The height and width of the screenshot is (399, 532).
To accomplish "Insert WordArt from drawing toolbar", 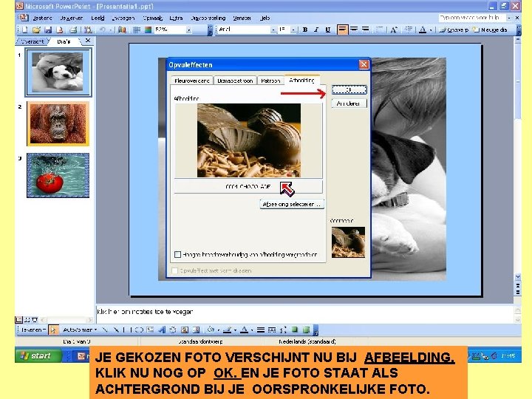I will pos(162,330).
